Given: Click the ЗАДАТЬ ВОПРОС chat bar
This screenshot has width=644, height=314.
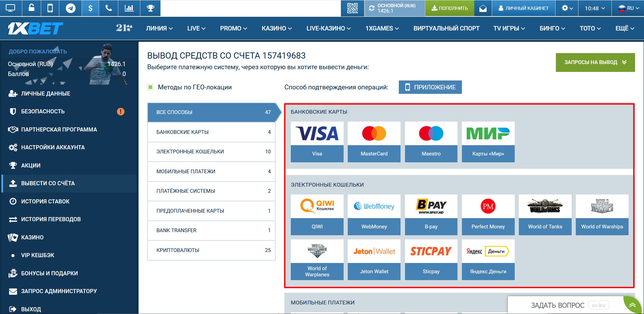Looking at the screenshot, I should [x=565, y=305].
